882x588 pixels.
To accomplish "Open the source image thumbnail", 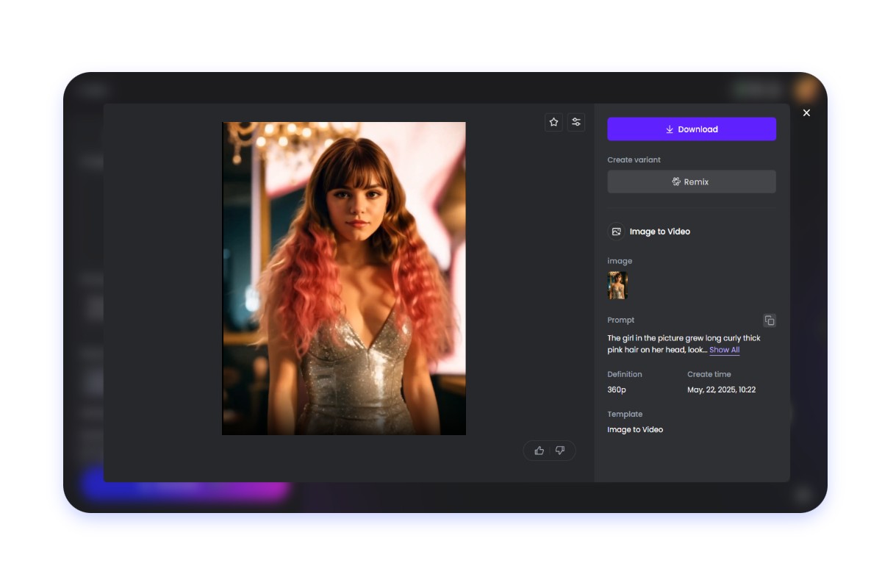I will (x=617, y=285).
